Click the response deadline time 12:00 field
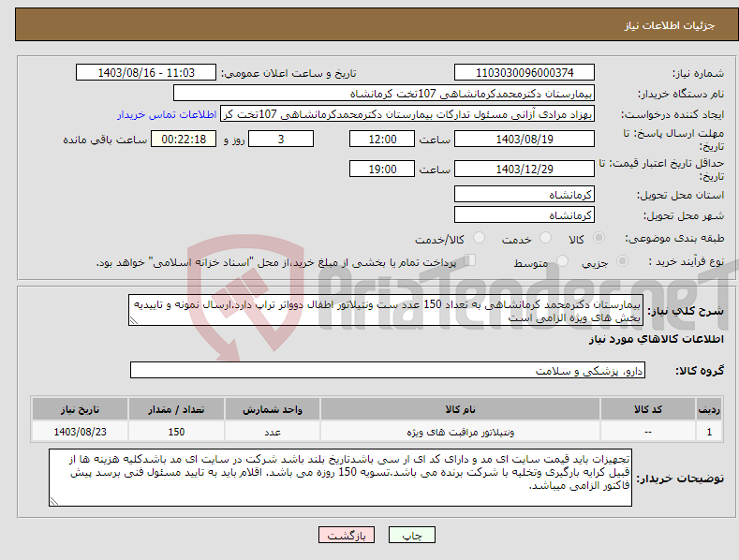The image size is (739, 560). click(382, 139)
